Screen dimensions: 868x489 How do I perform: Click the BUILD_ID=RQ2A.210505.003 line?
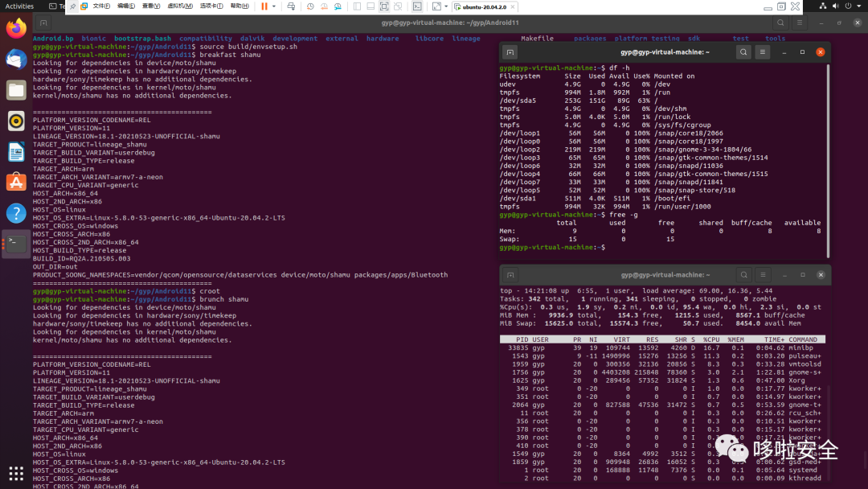pyautogui.click(x=82, y=259)
